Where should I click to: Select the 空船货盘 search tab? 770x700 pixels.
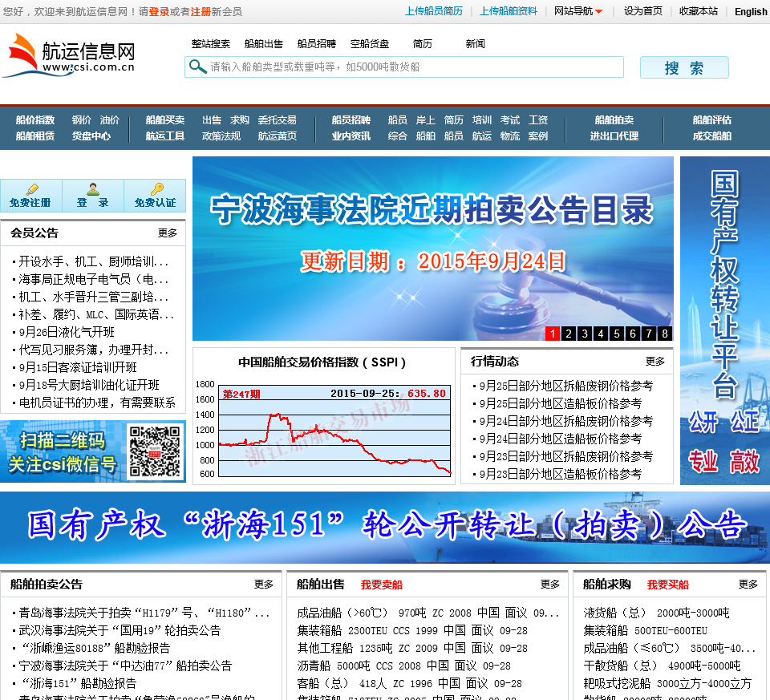370,43
